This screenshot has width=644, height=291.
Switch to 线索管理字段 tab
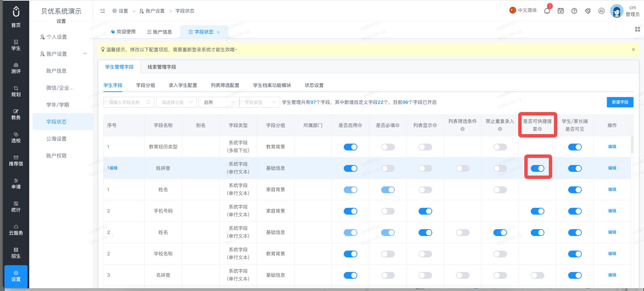click(162, 67)
